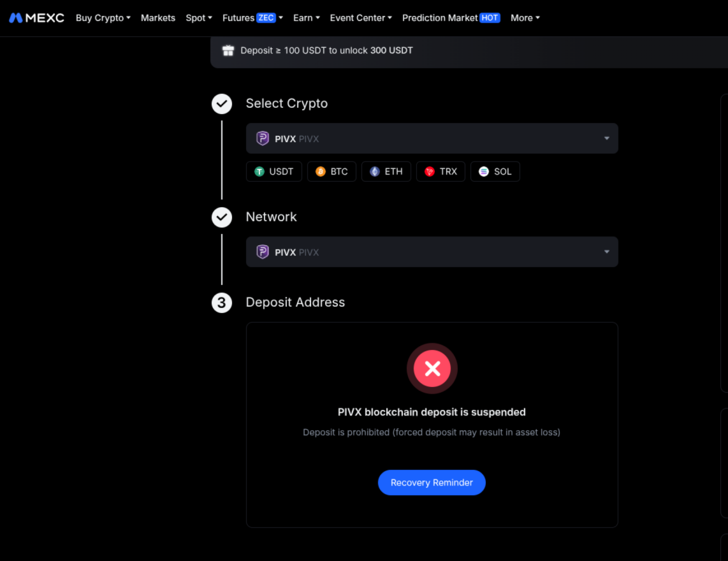Screen dimensions: 728x561
Task: Open the Event Center menu
Action: (361, 18)
